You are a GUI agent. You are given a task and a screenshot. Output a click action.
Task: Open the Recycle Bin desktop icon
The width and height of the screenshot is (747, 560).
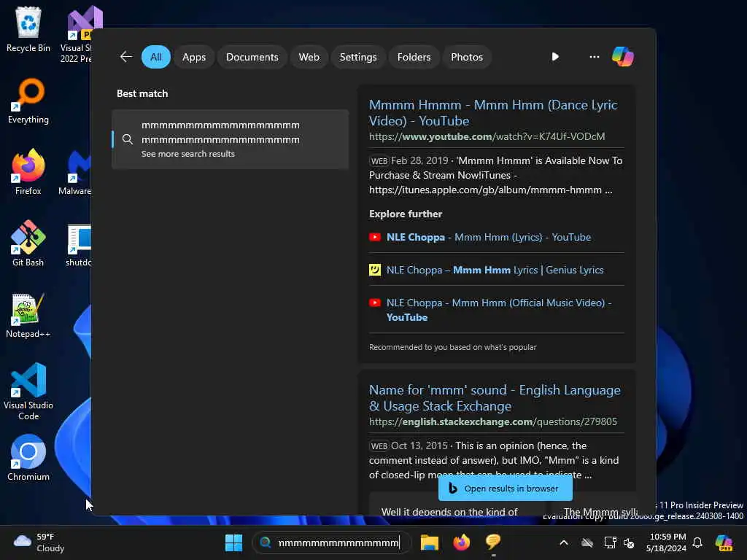[x=28, y=29]
